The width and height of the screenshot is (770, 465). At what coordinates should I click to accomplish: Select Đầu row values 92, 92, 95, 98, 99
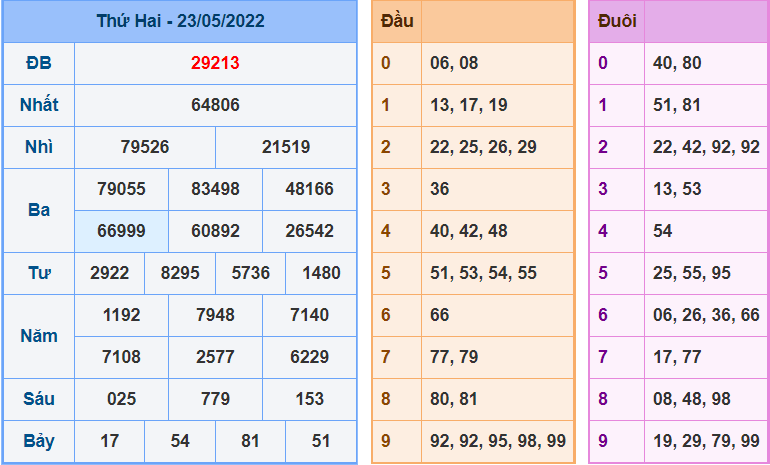[498, 441]
